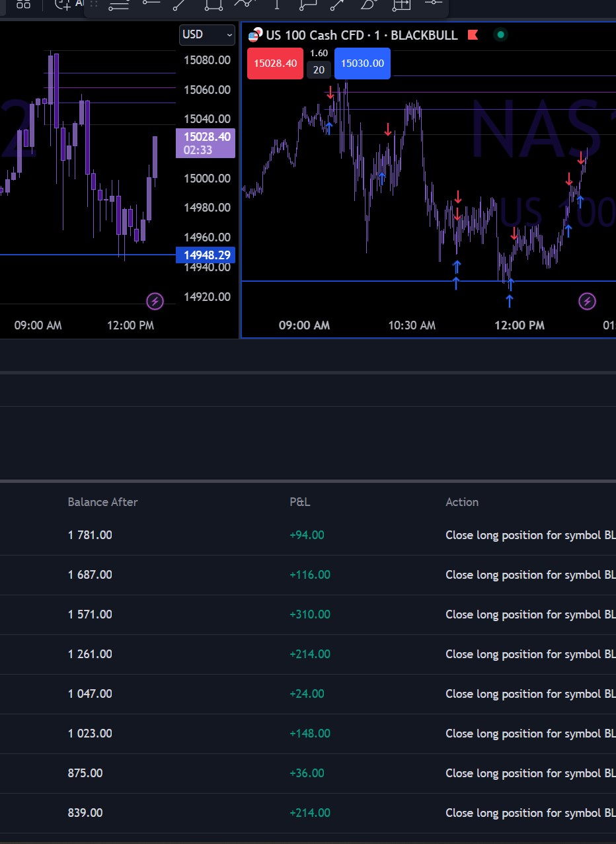Sort by the P&L column header
This screenshot has height=844, width=616.
tap(299, 502)
